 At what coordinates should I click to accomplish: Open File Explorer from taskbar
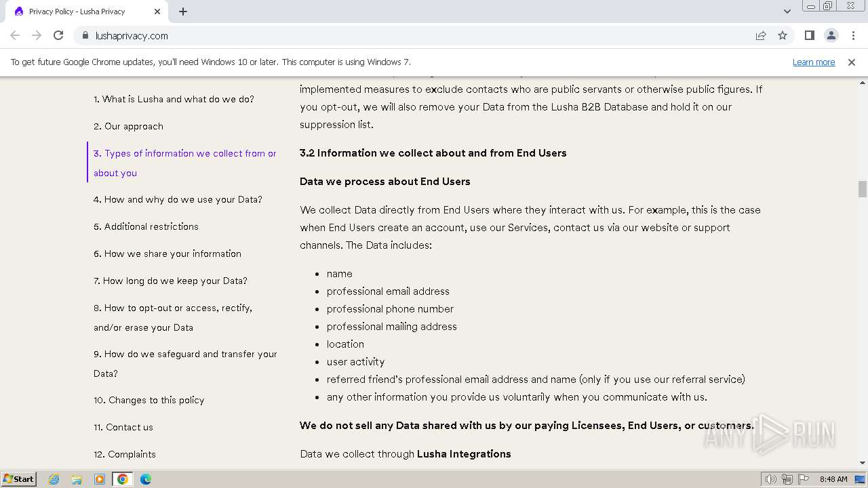click(x=77, y=479)
